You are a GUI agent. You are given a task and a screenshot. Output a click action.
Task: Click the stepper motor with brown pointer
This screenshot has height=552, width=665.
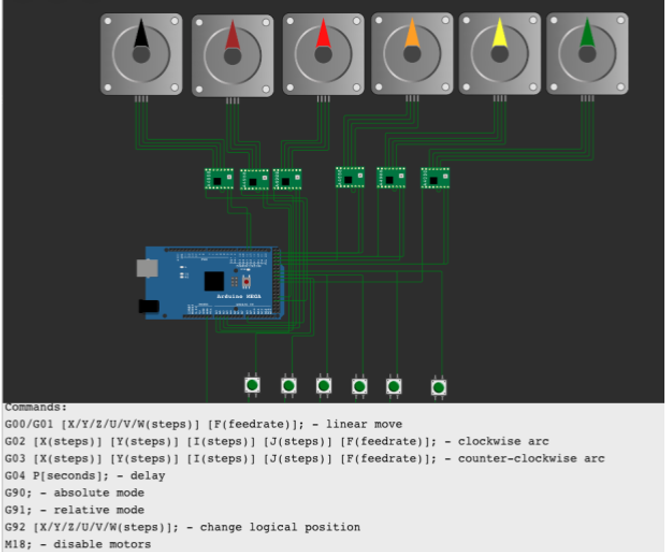(x=232, y=56)
